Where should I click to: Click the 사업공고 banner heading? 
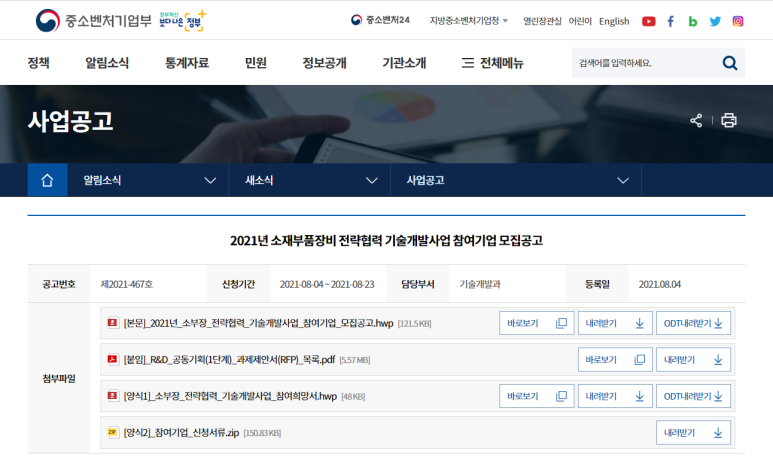pyautogui.click(x=70, y=121)
